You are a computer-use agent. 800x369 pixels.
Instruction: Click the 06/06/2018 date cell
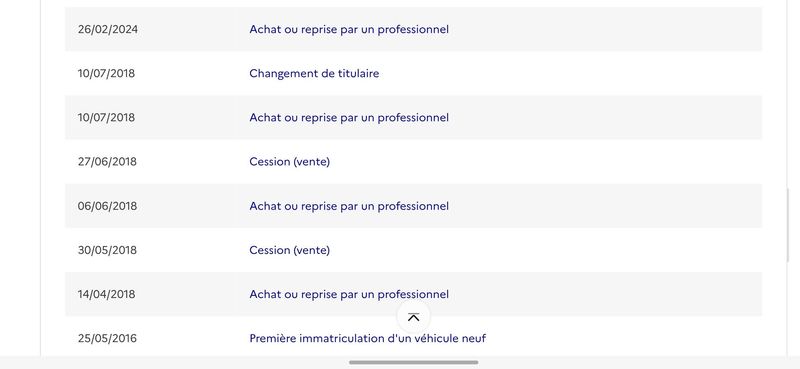(x=107, y=206)
